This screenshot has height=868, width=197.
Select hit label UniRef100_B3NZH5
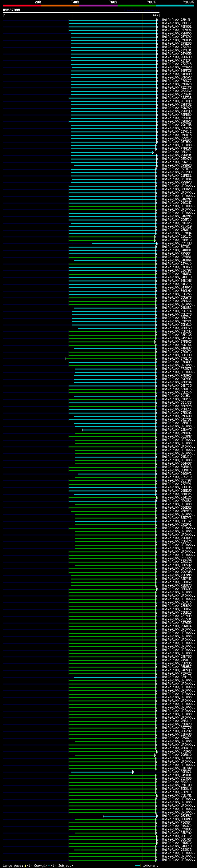[x=177, y=332]
